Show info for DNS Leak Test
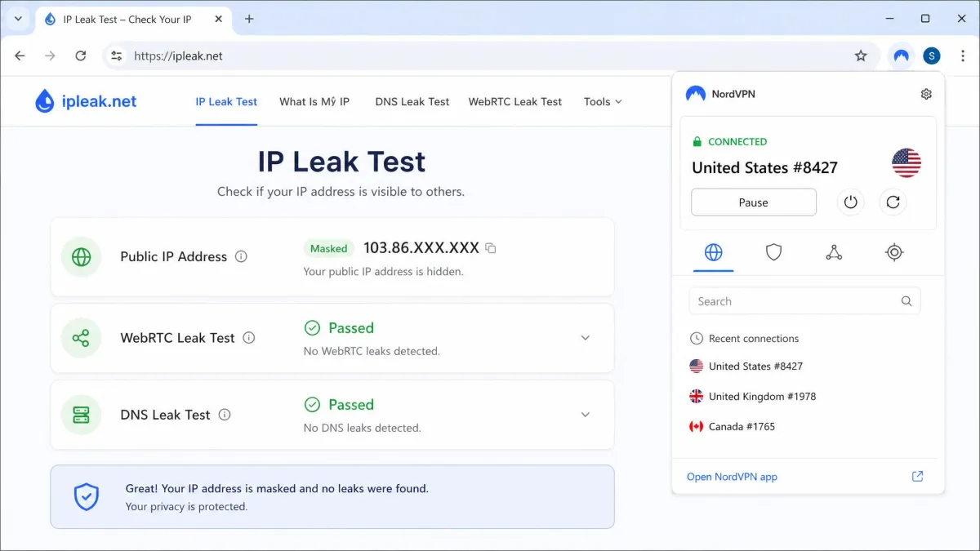The image size is (980, 551). (x=225, y=415)
